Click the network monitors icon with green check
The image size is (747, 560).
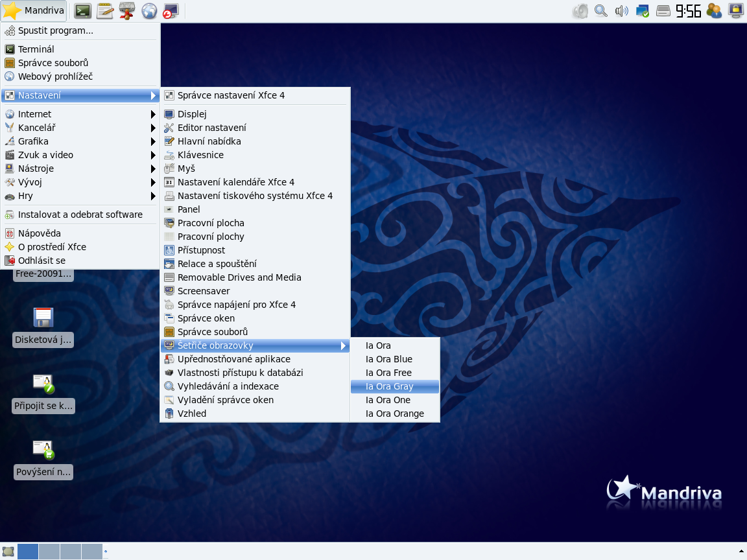[642, 10]
